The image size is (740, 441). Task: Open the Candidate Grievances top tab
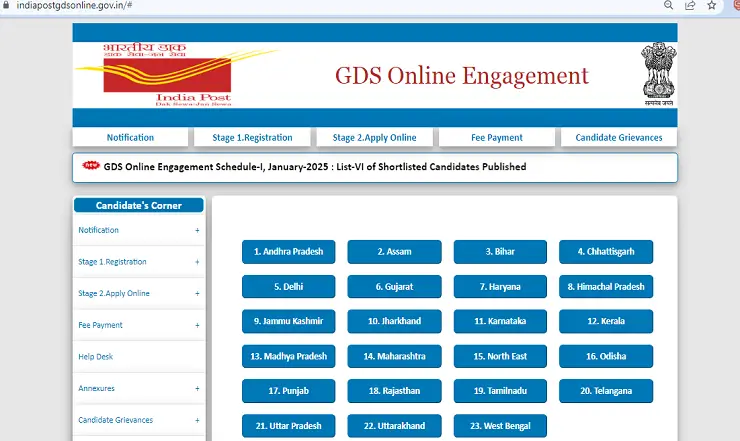[619, 137]
